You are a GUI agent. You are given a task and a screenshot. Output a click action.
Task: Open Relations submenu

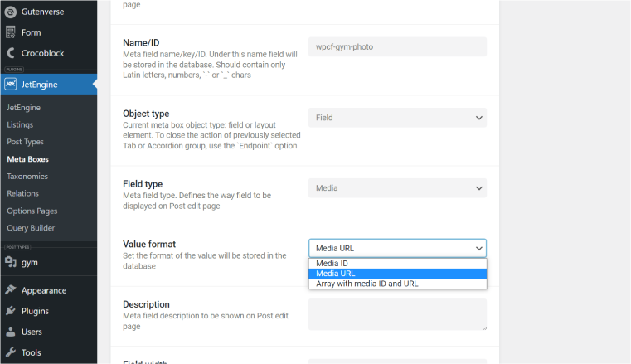click(x=22, y=193)
